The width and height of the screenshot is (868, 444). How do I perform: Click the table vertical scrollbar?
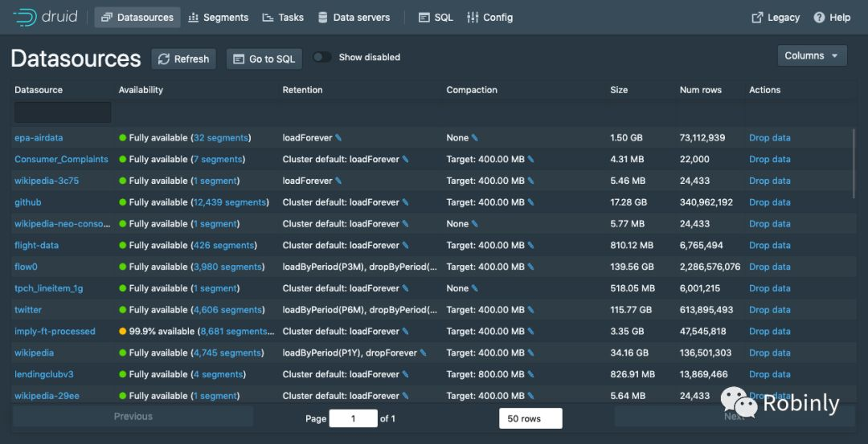coord(854,163)
